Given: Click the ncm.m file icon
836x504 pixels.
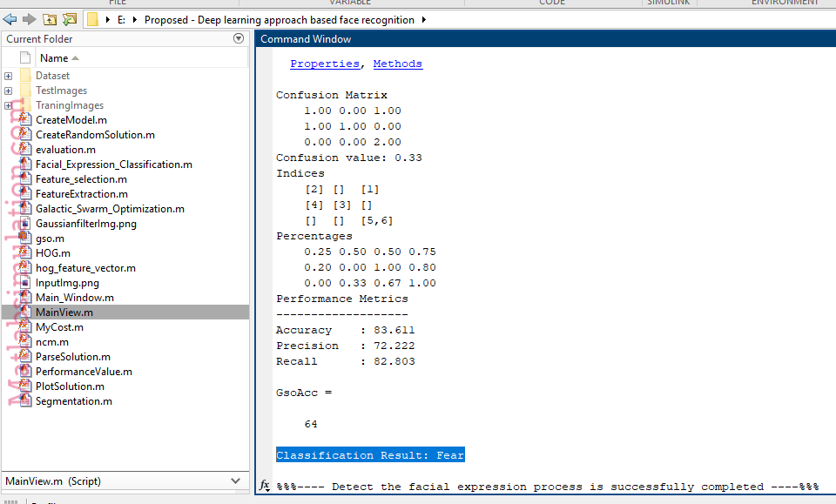Looking at the screenshot, I should tap(24, 342).
